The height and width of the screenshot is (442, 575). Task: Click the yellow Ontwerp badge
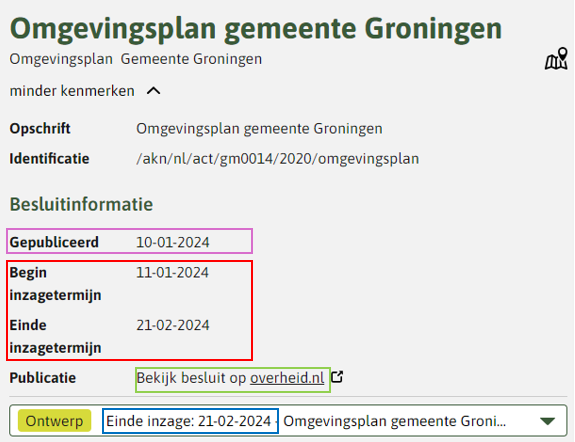click(54, 421)
